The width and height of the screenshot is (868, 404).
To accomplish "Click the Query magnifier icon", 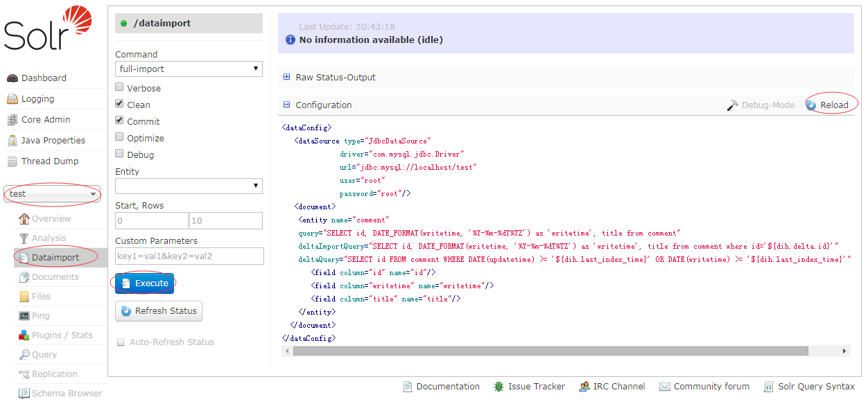I will [x=24, y=355].
